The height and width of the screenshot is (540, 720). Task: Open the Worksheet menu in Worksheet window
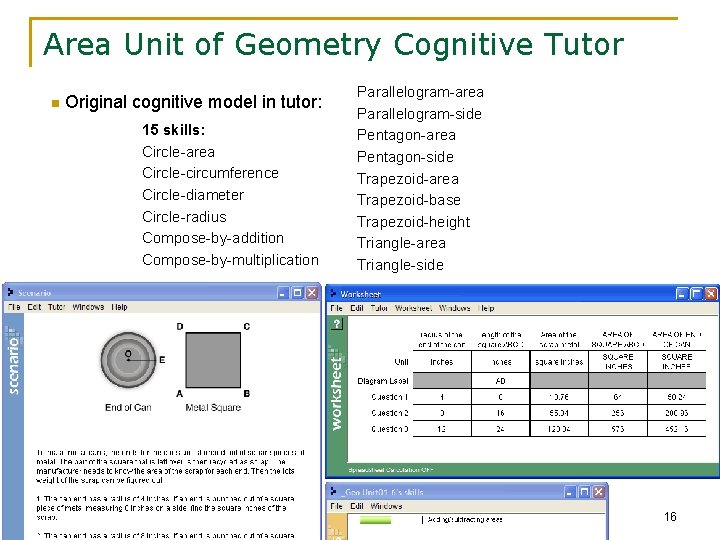[413, 308]
